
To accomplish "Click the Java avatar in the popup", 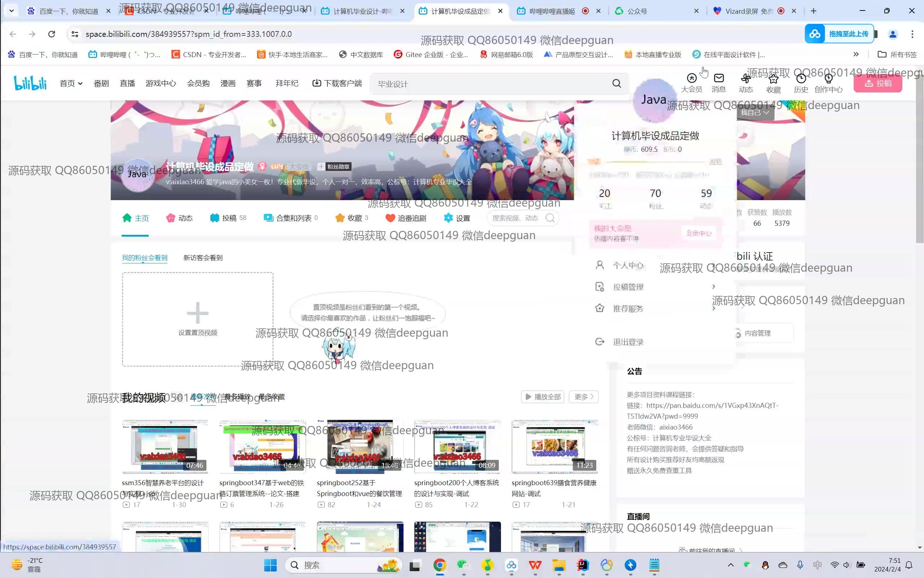I will pos(654,100).
